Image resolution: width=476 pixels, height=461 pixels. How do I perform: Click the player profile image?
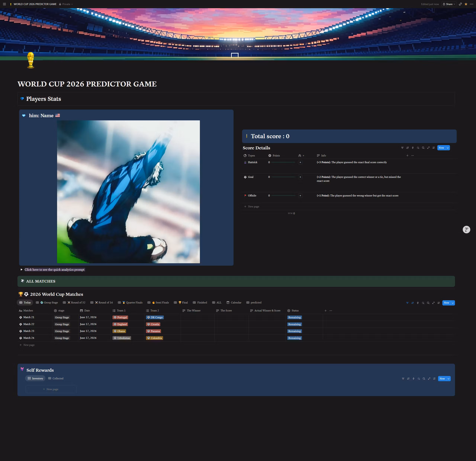pyautogui.click(x=128, y=192)
